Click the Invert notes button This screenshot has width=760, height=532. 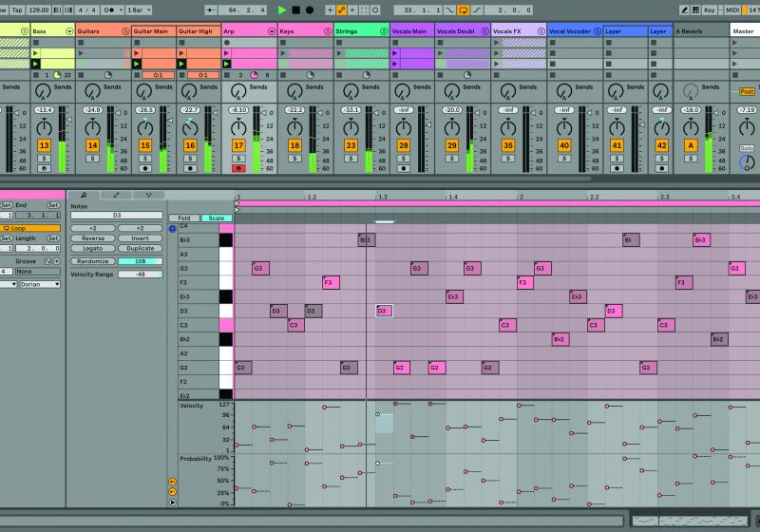(140, 238)
